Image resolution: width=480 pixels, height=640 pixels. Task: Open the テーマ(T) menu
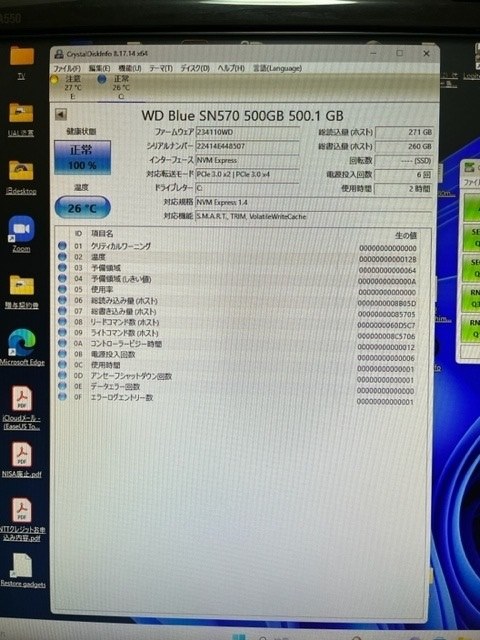161,68
